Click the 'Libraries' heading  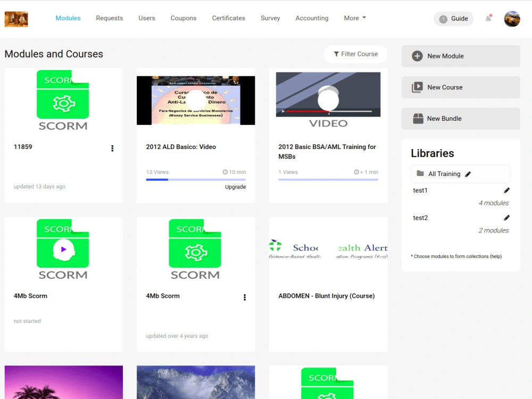coord(432,153)
